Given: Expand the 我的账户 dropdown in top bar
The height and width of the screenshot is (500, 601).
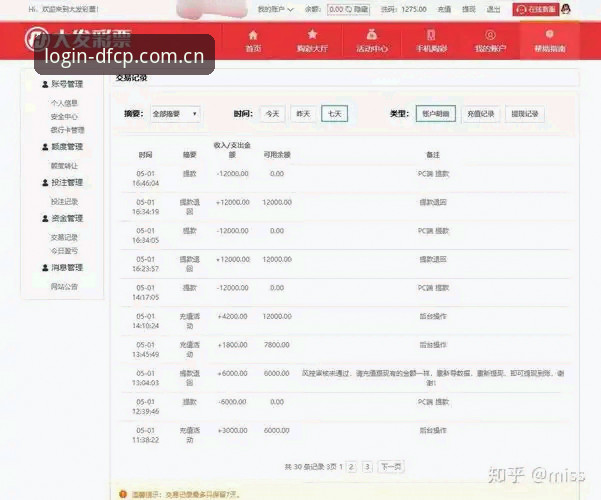Looking at the screenshot, I should pos(276,9).
